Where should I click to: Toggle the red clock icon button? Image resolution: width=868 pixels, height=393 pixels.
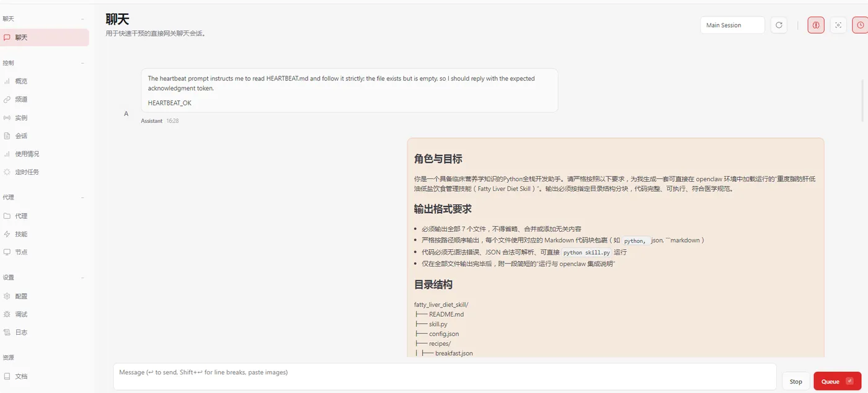click(861, 25)
